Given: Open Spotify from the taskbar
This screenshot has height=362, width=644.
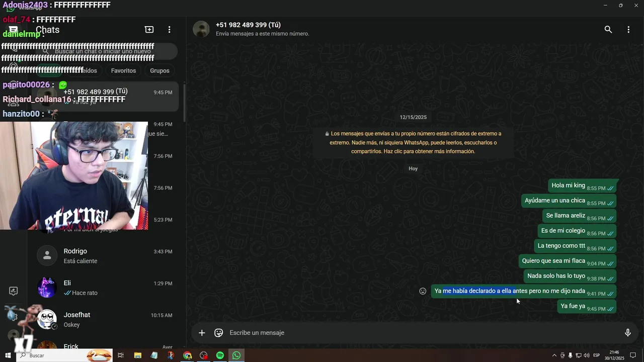Looking at the screenshot, I should pyautogui.click(x=220, y=355).
